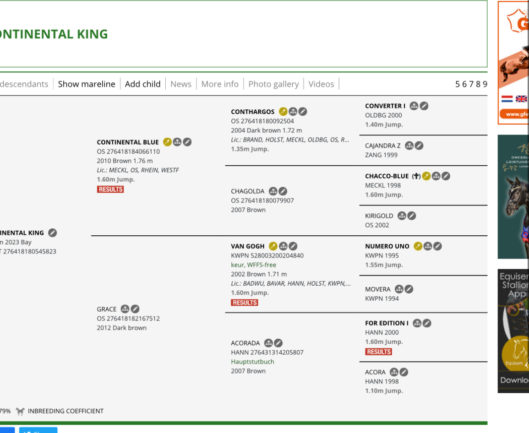Open the Show mareline tab
The height and width of the screenshot is (433, 529).
[x=86, y=84]
